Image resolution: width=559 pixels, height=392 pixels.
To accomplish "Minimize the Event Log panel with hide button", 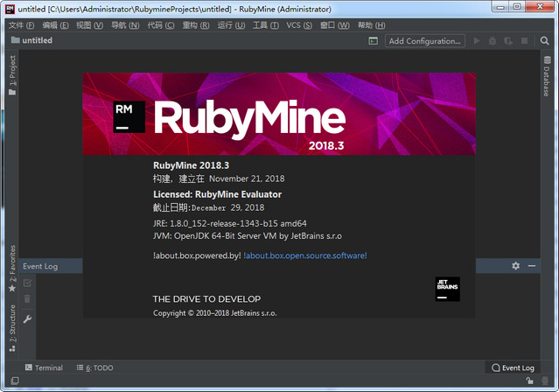I will pos(530,266).
